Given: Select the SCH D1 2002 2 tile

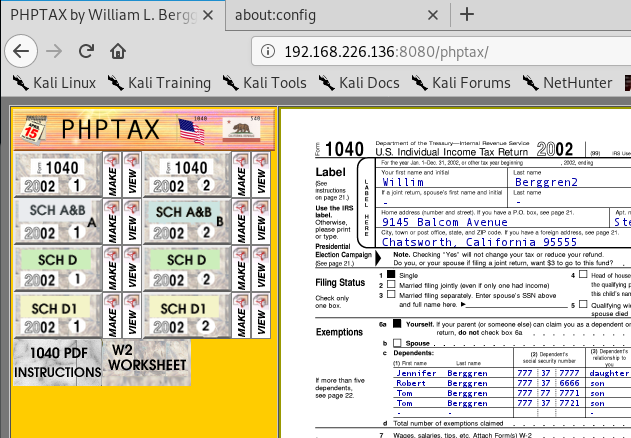Looking at the screenshot, I should pyautogui.click(x=187, y=315).
